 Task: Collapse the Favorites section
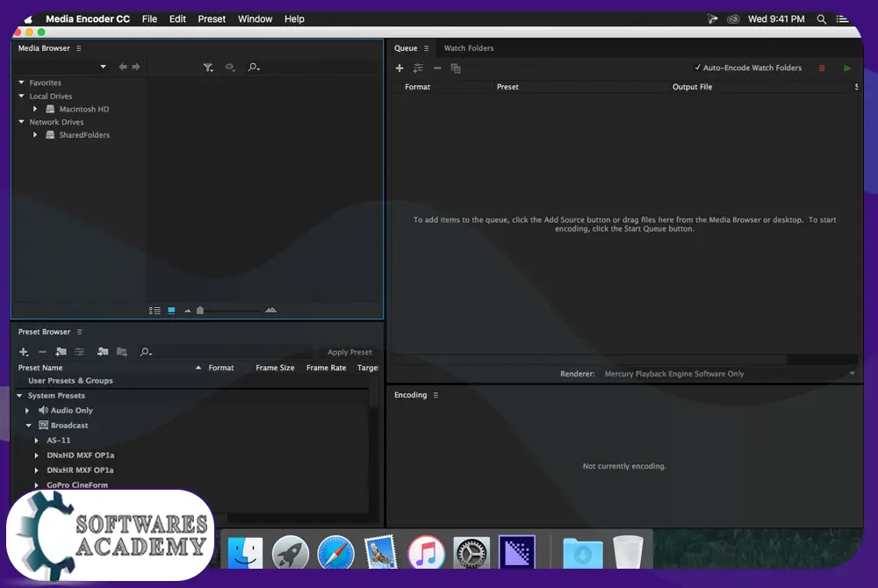[21, 82]
